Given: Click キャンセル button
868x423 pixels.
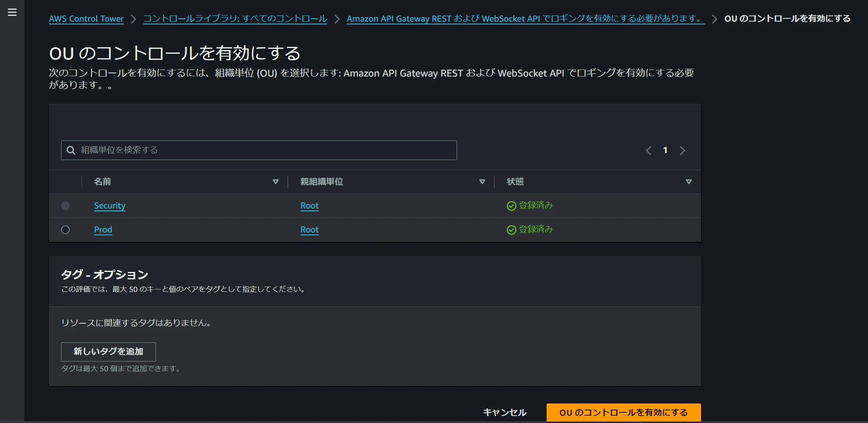Looking at the screenshot, I should 505,412.
